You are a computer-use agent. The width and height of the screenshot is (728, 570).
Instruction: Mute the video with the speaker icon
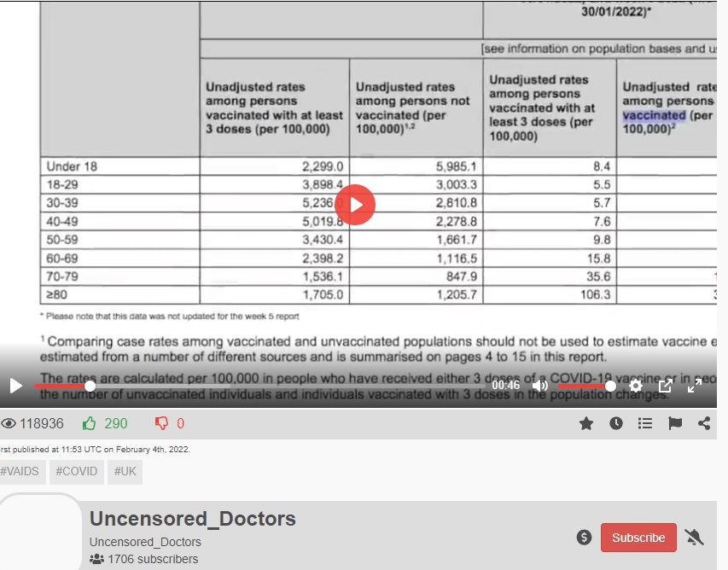(x=539, y=386)
